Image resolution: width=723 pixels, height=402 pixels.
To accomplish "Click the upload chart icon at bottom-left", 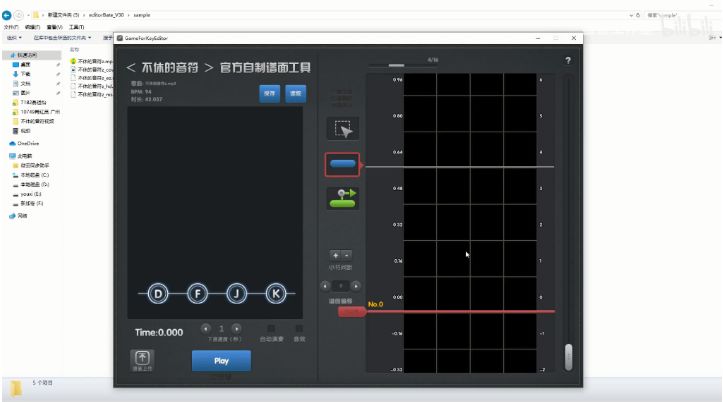I will [x=142, y=360].
